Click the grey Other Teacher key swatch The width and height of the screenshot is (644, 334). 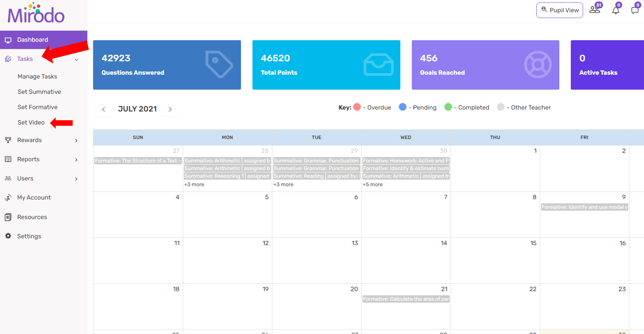500,107
